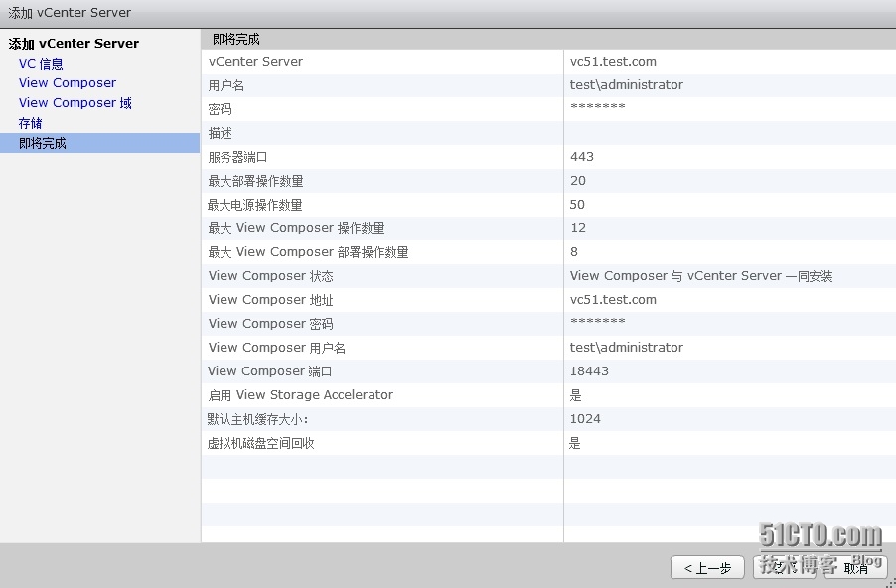Click the 添加 vCenter Server sidebar heading

coord(74,44)
